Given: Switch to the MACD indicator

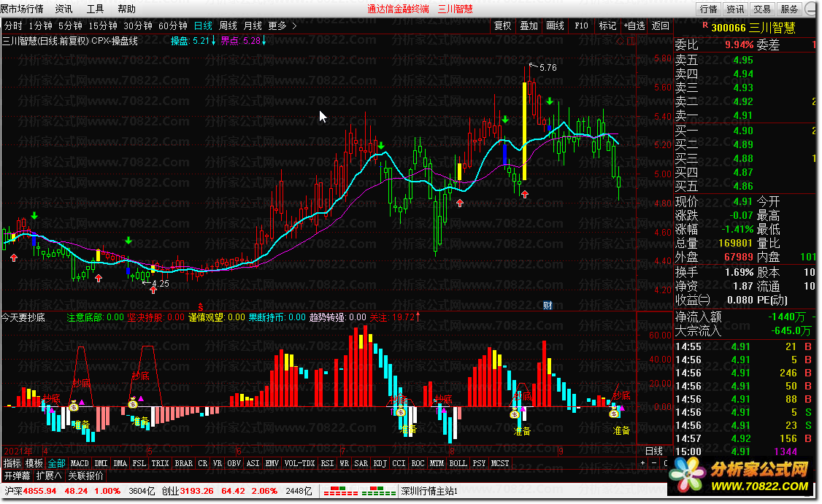Looking at the screenshot, I should 80,463.
